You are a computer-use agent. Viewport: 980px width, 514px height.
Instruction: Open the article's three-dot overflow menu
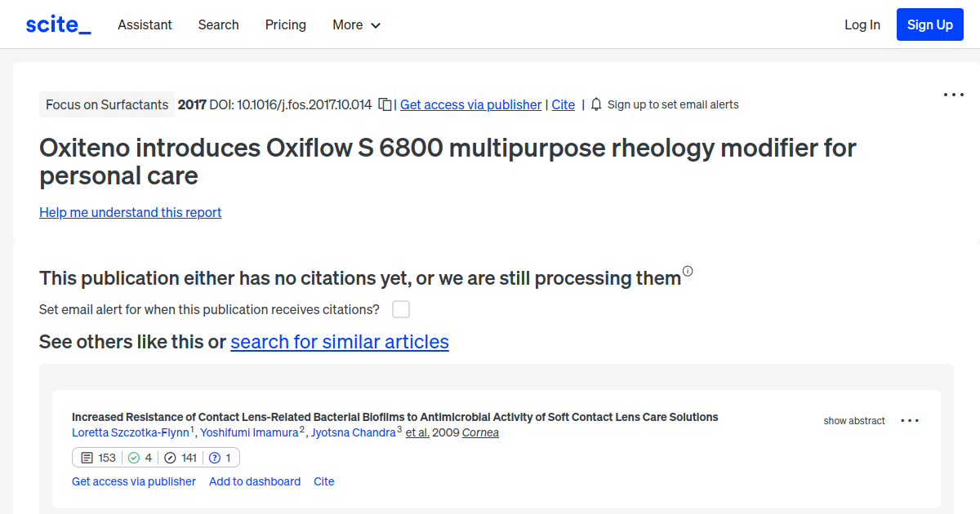point(910,420)
